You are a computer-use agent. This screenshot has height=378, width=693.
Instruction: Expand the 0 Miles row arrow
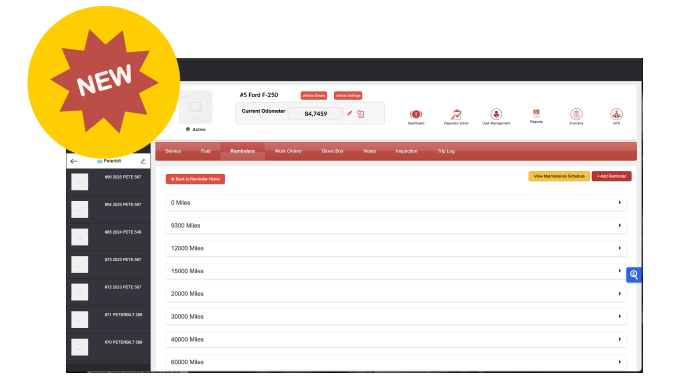click(620, 202)
